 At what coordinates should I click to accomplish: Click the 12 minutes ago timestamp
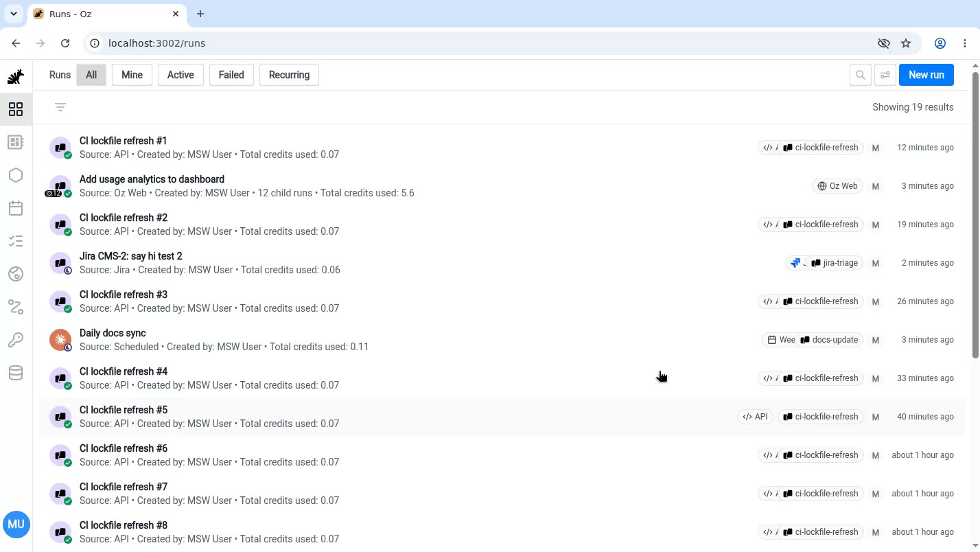tap(925, 148)
